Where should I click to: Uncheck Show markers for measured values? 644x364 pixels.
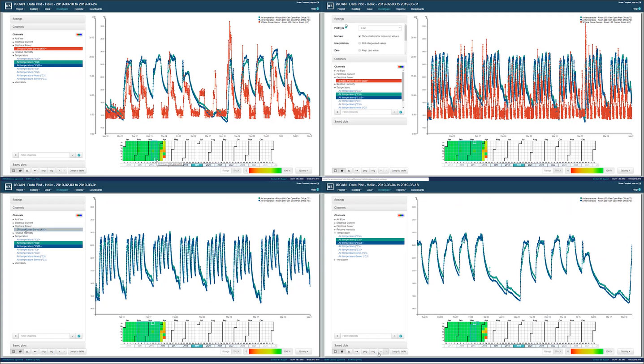point(360,36)
